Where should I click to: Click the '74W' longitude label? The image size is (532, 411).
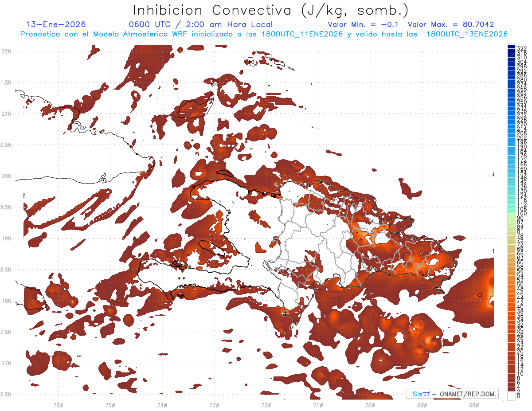(x=162, y=405)
